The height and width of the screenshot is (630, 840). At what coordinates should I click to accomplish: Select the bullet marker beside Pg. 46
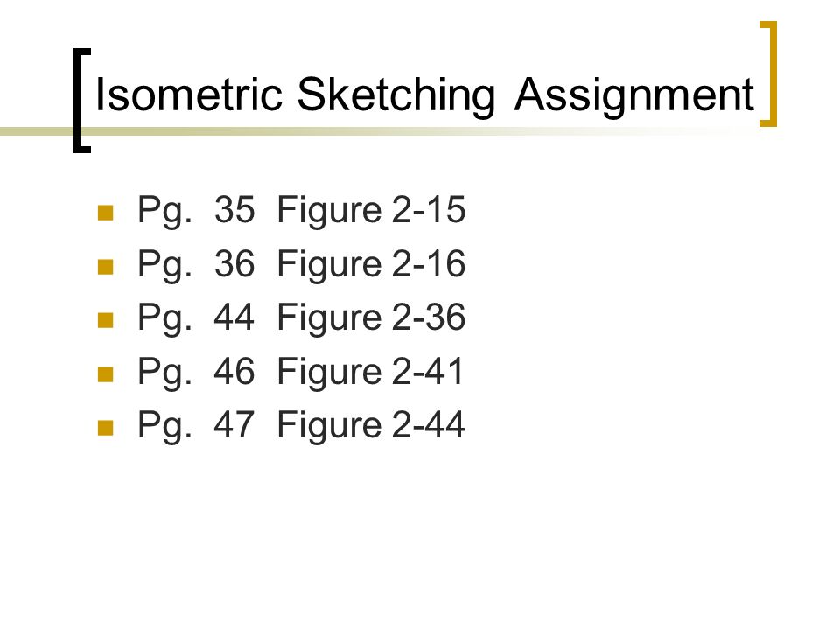pos(106,374)
